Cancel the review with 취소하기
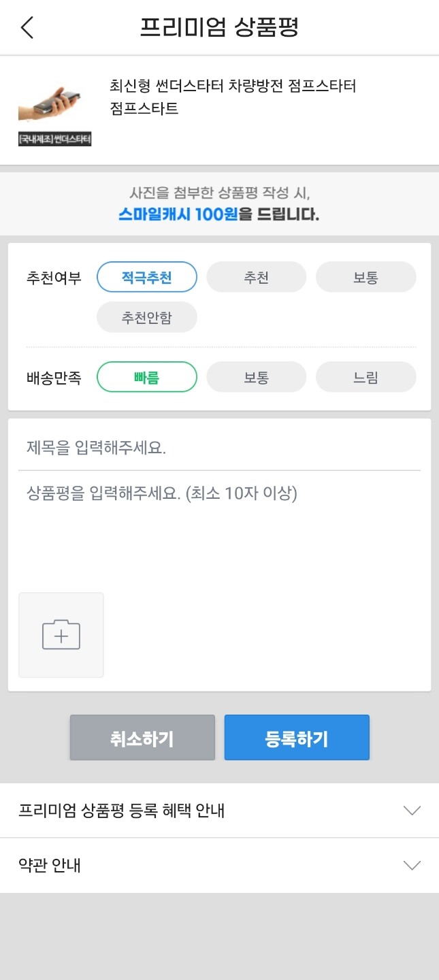 pos(142,737)
